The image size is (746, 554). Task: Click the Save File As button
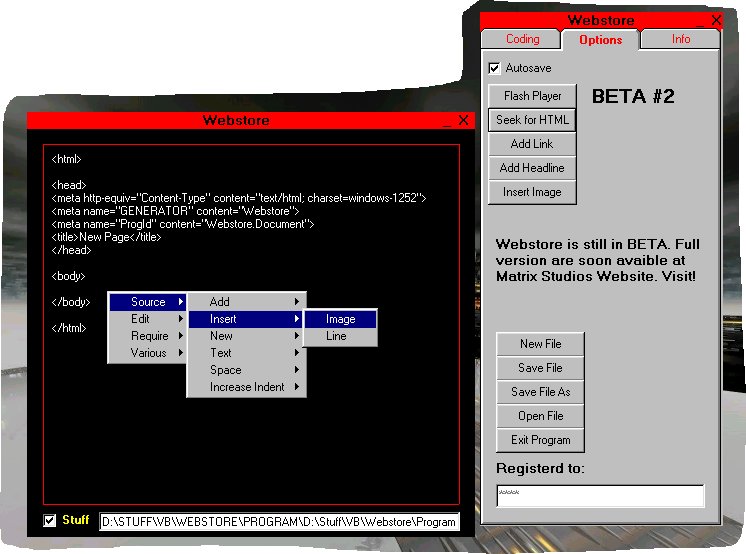(x=540, y=392)
